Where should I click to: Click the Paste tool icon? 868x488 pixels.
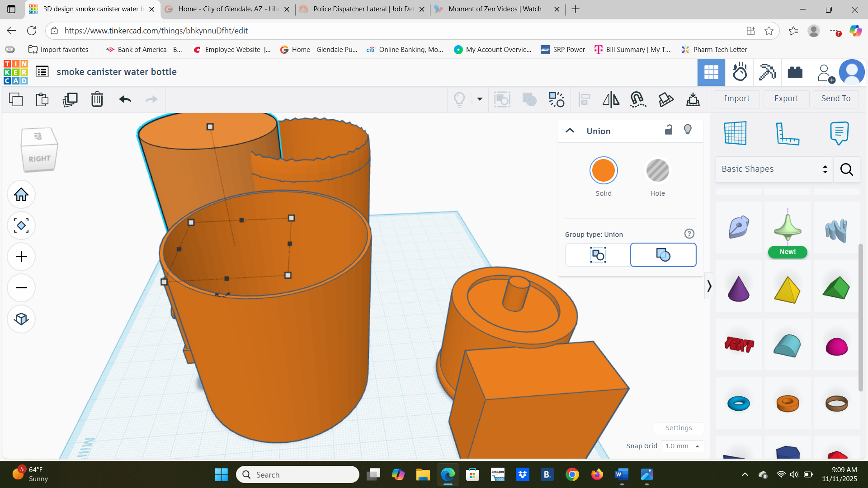point(42,99)
